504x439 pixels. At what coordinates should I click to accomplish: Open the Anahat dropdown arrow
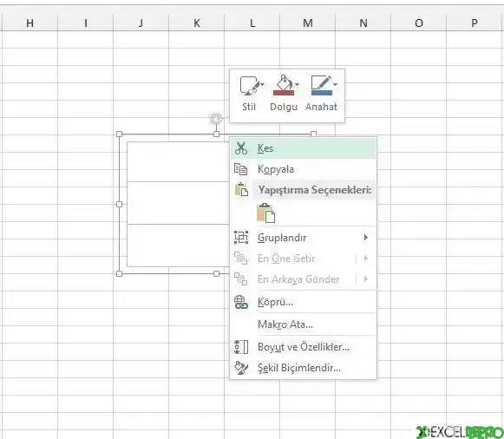pos(335,84)
